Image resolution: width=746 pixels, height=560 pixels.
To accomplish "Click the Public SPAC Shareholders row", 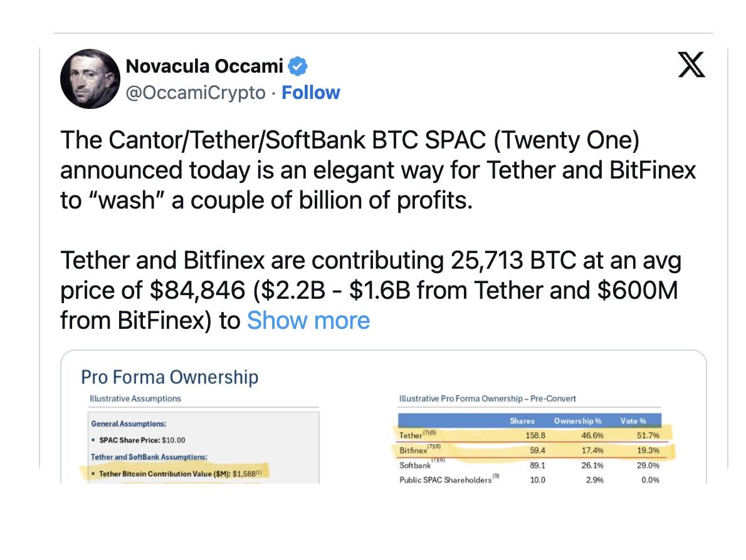I will coord(529,480).
